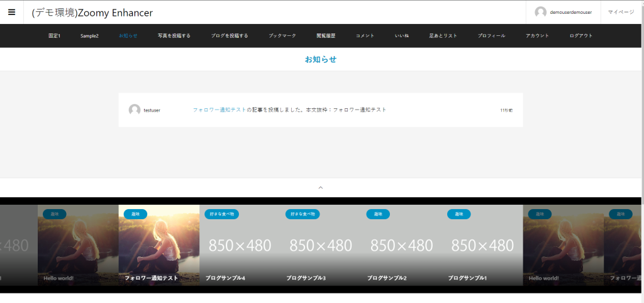Click ログアウト in the navigation bar

tap(581, 36)
